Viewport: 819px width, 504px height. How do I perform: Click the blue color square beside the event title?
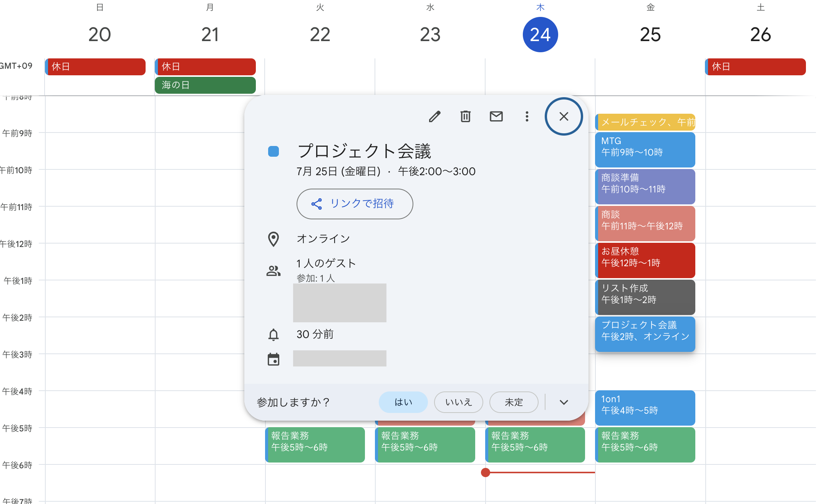click(274, 151)
